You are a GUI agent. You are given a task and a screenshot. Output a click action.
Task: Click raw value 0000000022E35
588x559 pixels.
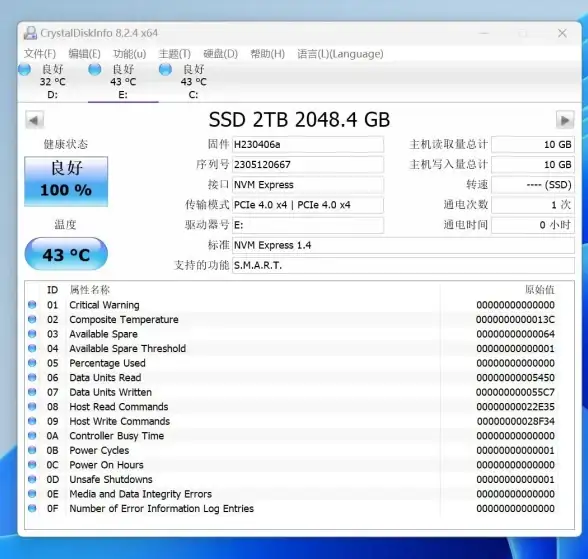(515, 406)
